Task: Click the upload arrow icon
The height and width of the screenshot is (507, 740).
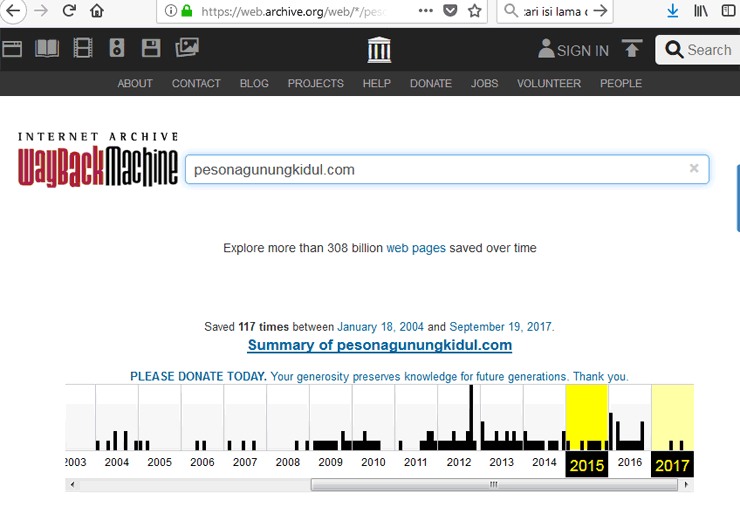Action: tap(632, 49)
